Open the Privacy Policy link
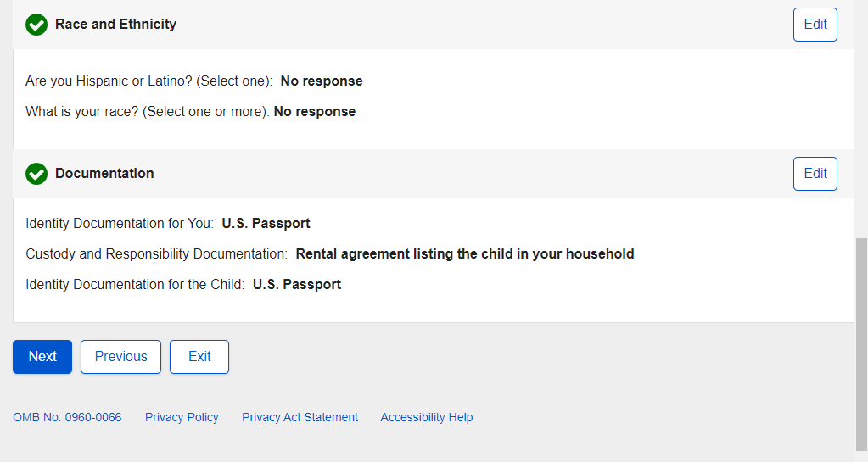Screen dimensions: 868x462 pyautogui.click(x=182, y=417)
